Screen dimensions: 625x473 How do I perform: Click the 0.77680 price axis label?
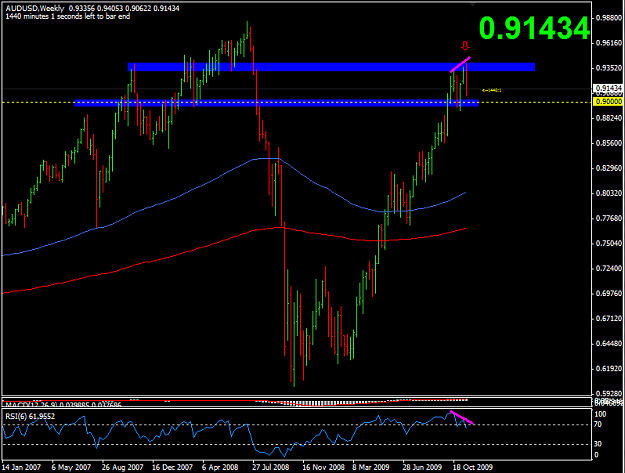point(609,218)
